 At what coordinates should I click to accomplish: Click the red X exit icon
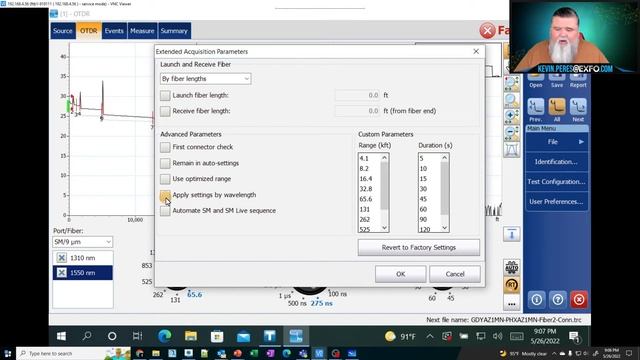579,300
